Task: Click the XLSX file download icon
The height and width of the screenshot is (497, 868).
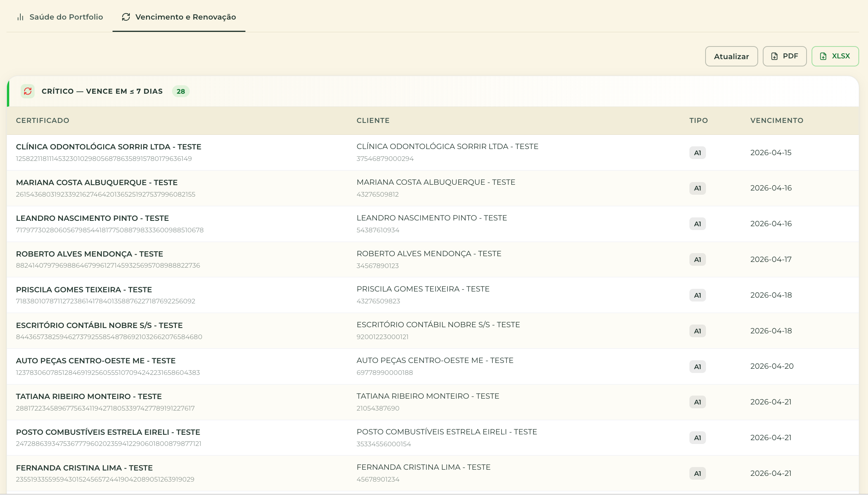Action: (823, 56)
